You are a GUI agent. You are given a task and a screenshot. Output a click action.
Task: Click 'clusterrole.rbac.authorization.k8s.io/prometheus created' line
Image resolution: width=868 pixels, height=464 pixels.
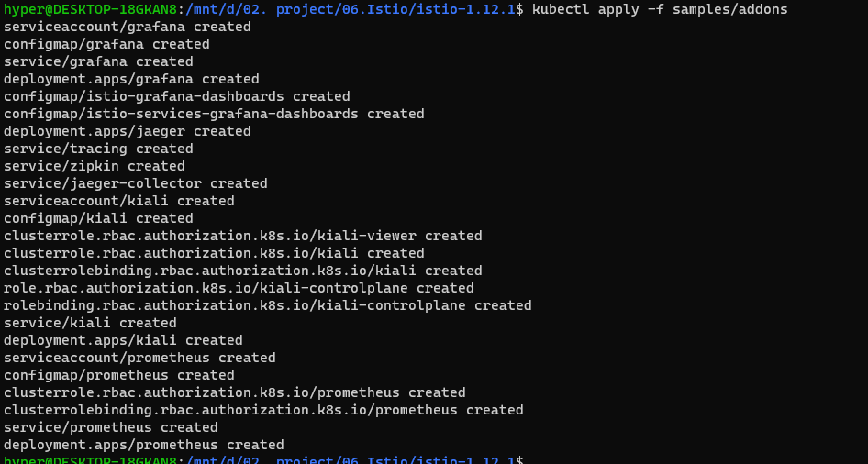click(235, 392)
